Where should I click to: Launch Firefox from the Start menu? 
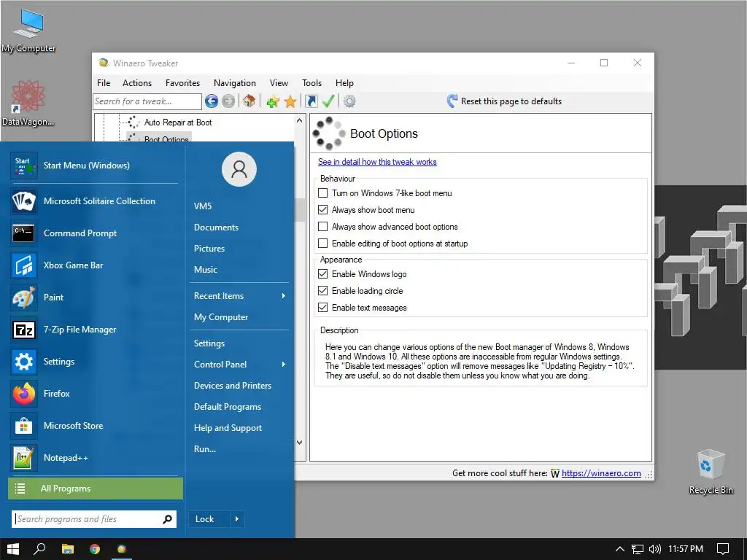point(96,393)
